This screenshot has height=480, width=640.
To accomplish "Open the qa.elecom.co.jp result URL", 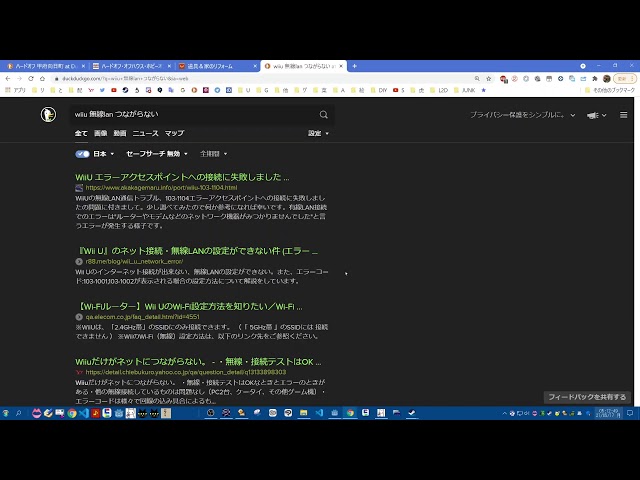I will coord(142,317).
